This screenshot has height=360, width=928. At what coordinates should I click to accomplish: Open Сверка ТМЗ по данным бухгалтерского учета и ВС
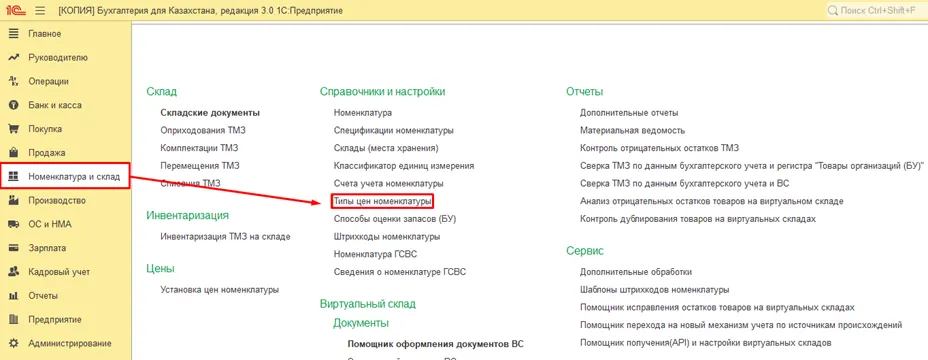pyautogui.click(x=685, y=184)
